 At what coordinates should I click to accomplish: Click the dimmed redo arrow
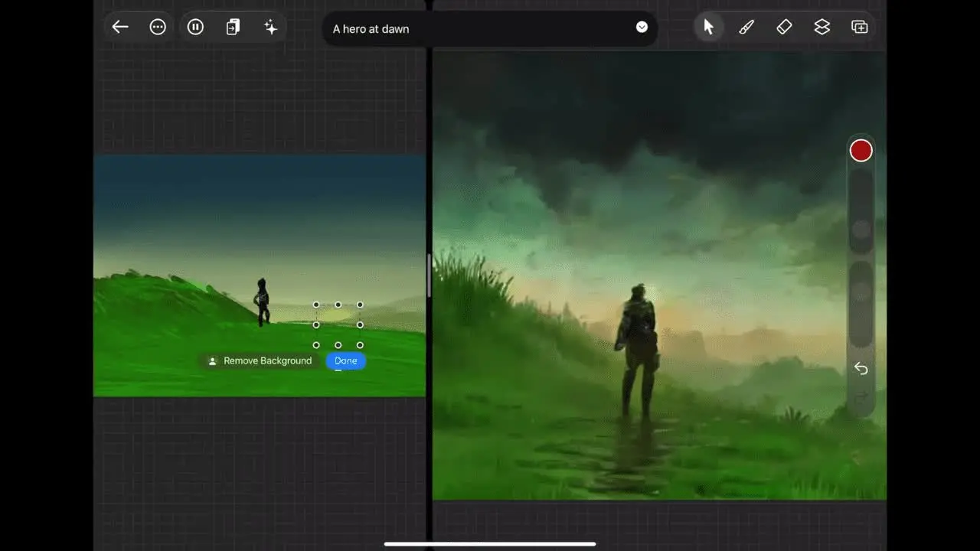pyautogui.click(x=861, y=398)
